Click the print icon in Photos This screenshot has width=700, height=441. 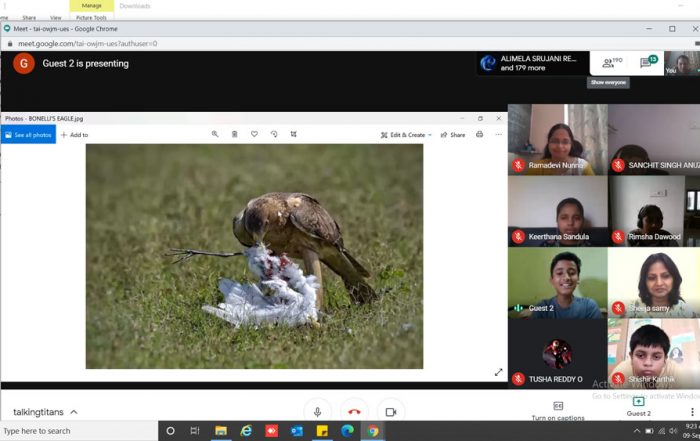click(479, 134)
